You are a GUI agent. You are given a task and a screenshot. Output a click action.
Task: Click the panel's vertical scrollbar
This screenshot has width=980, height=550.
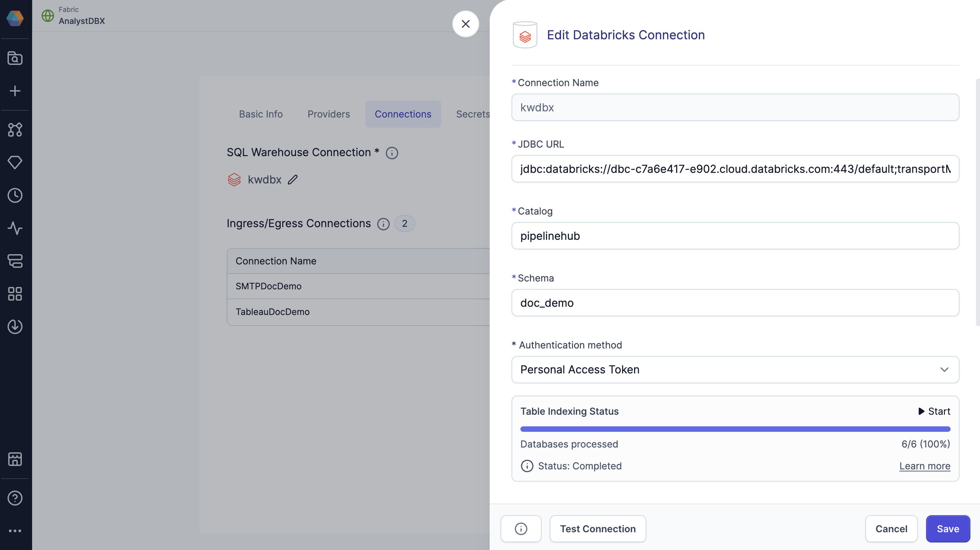pos(978,202)
